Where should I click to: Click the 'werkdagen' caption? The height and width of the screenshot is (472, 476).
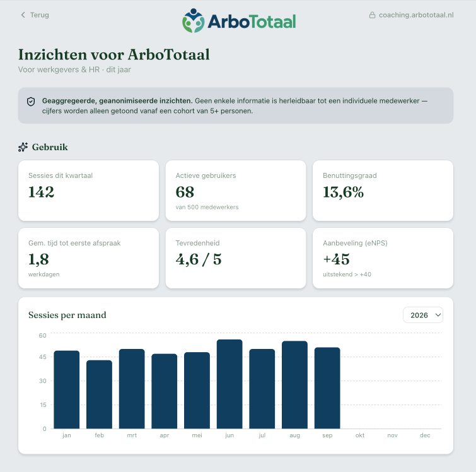44,274
